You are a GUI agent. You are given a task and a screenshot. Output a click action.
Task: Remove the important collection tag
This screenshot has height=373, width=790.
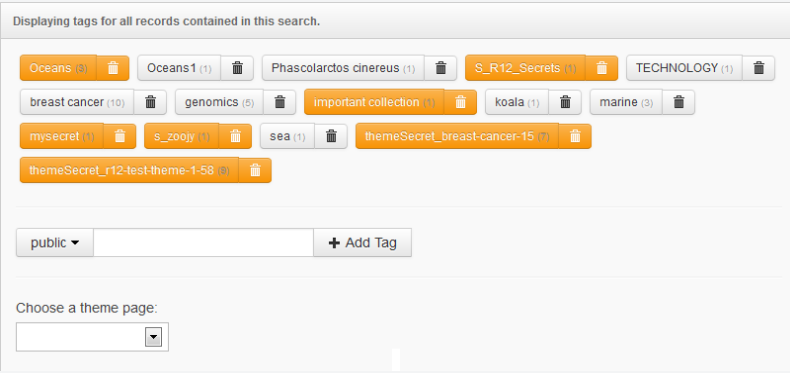(460, 102)
